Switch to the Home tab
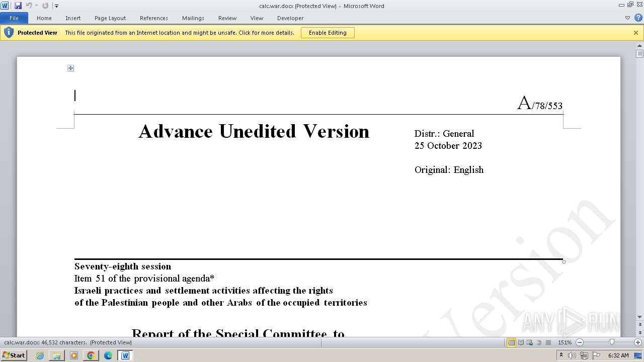This screenshot has height=362, width=644. (x=44, y=18)
